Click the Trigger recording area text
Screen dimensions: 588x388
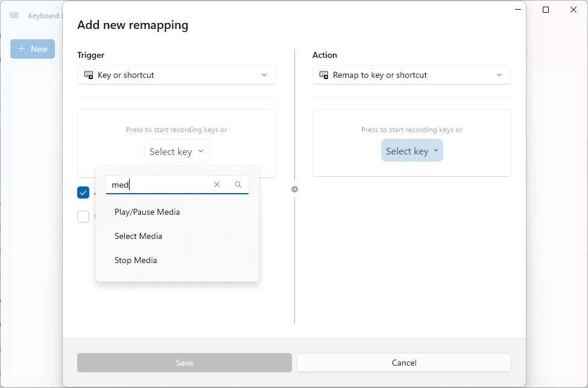[177, 130]
